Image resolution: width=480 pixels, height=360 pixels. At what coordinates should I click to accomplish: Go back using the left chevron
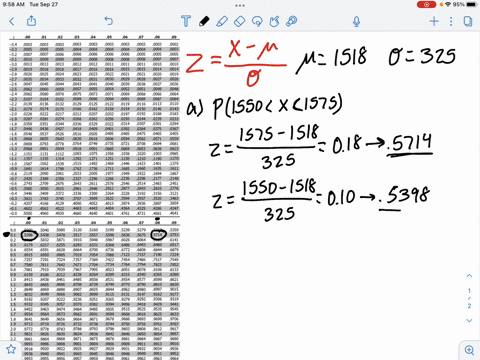(x=12, y=22)
